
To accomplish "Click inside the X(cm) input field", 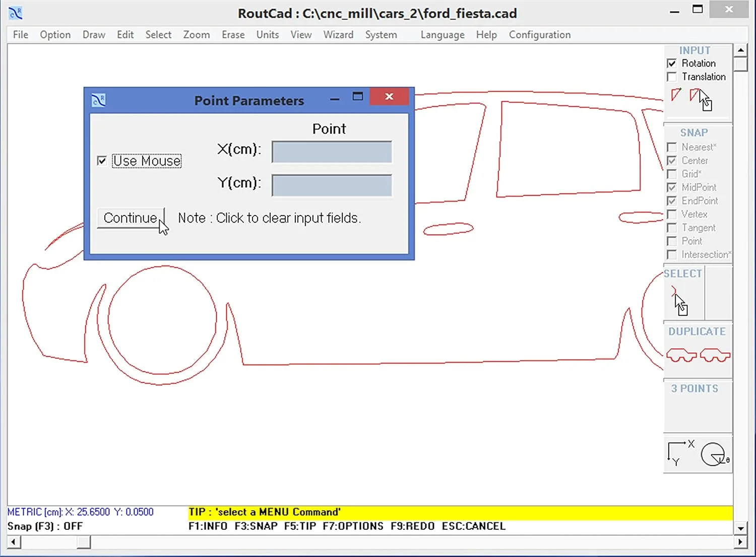I will 331,152.
